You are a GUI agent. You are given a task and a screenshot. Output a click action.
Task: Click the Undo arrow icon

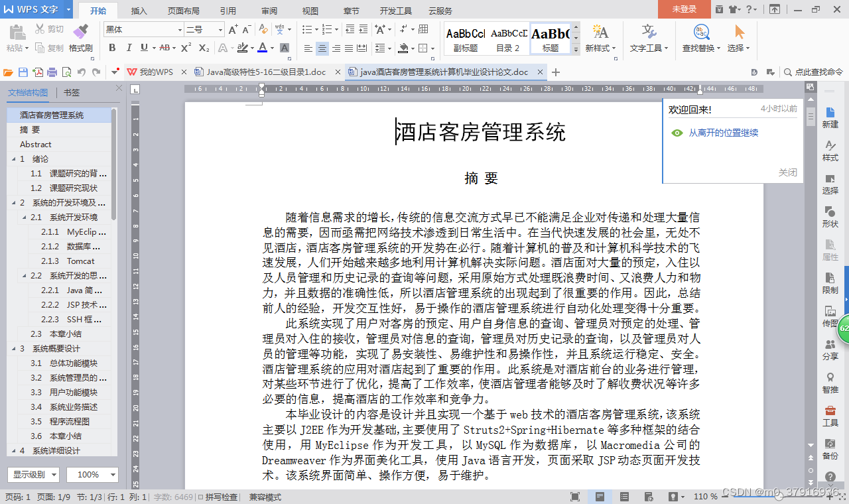82,72
